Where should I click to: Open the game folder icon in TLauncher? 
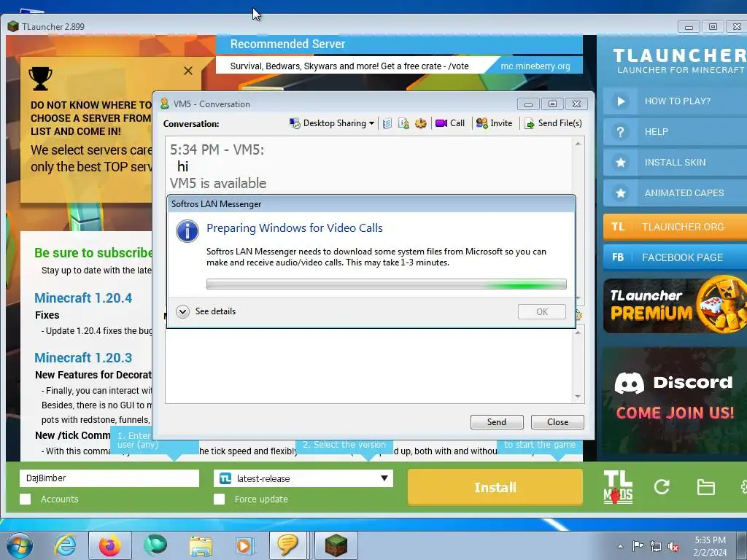click(705, 487)
